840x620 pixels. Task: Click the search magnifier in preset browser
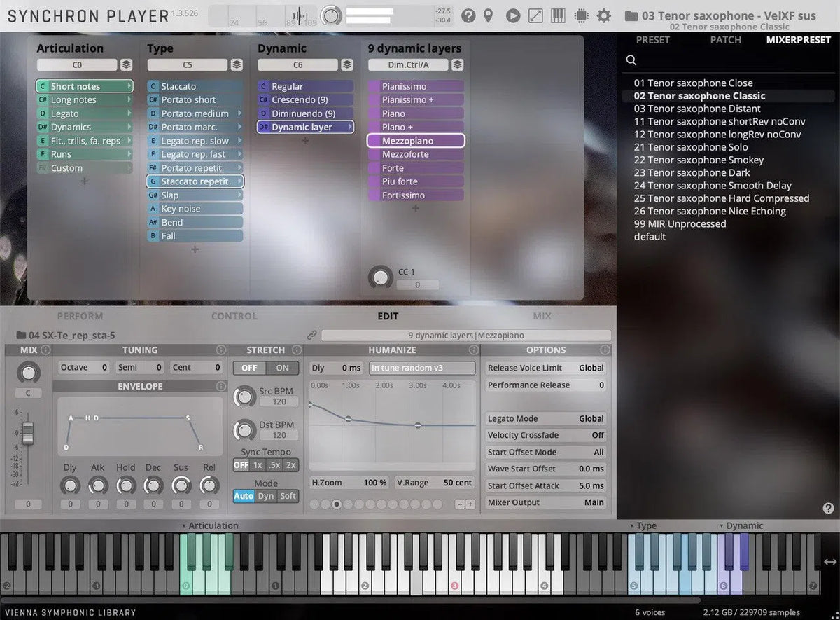point(631,61)
